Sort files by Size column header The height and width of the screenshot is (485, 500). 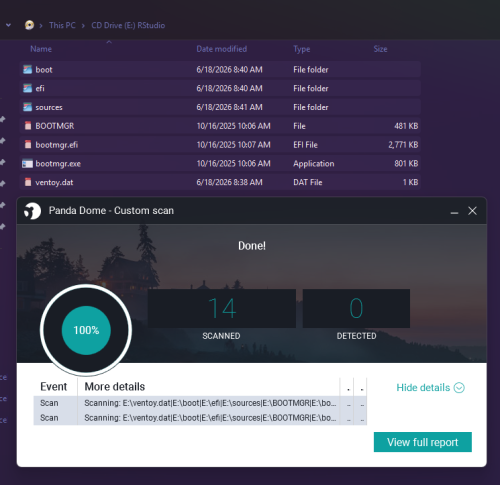coord(380,49)
